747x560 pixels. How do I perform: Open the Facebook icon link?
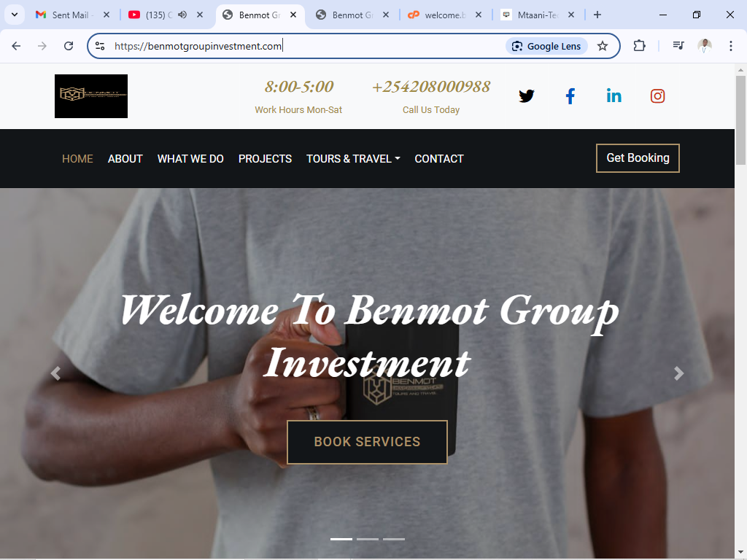point(570,96)
